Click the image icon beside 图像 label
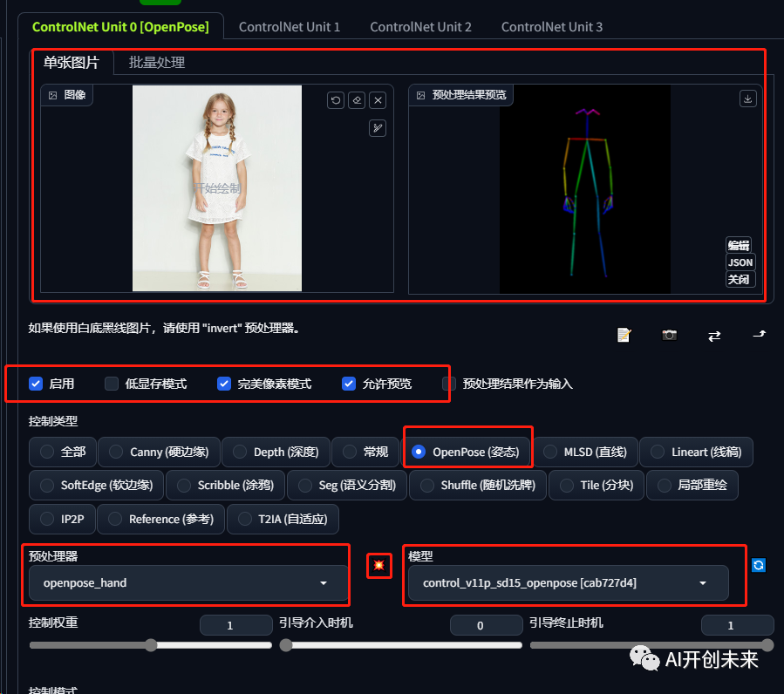Image resolution: width=784 pixels, height=694 pixels. coord(52,95)
